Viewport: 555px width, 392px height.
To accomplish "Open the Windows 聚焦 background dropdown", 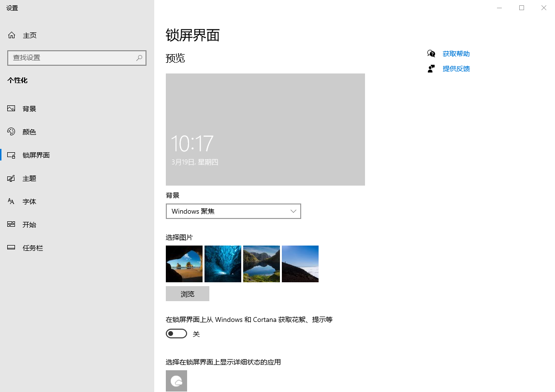I will pos(233,211).
